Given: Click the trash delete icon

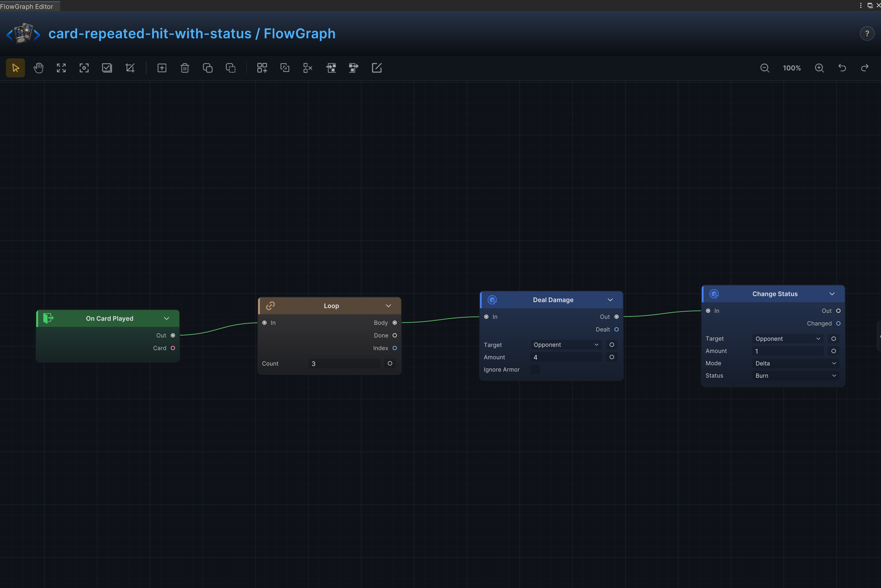Looking at the screenshot, I should click(185, 68).
